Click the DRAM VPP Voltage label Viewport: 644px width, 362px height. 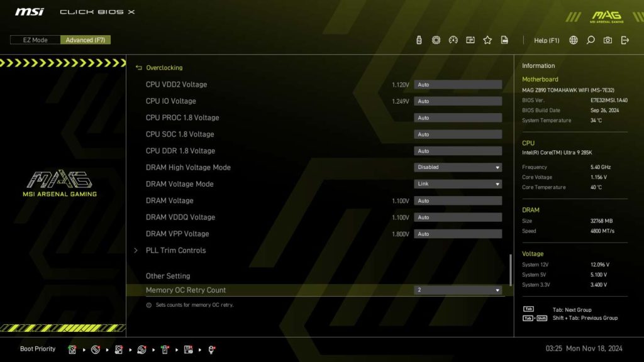tap(177, 234)
